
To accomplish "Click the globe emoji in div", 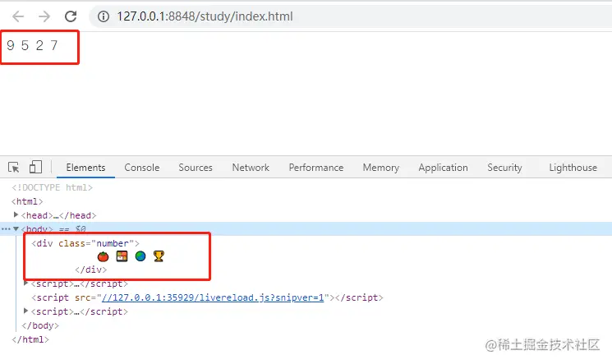I will tap(140, 256).
